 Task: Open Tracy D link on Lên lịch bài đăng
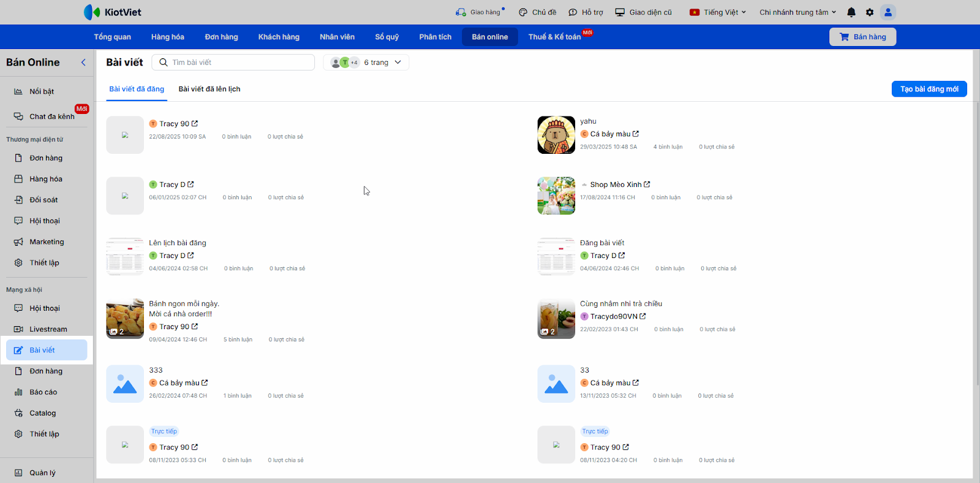coord(171,256)
